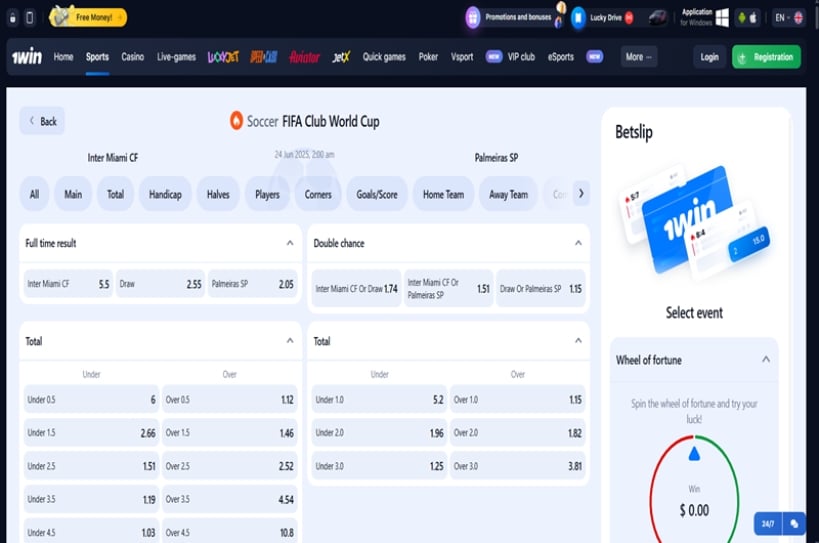Select the All markets filter
This screenshot has width=819, height=543.
pos(34,194)
